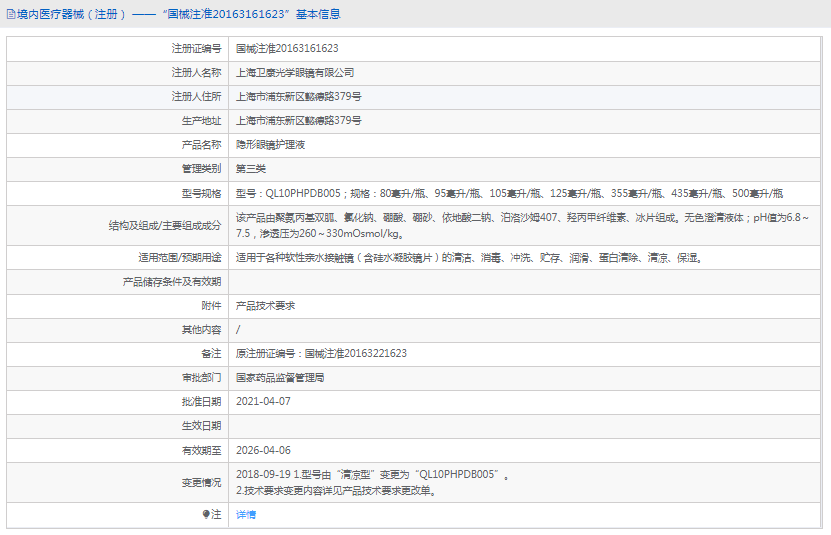Select expiry date 2026-04-06
This screenshot has height=535, width=831.
tap(263, 450)
